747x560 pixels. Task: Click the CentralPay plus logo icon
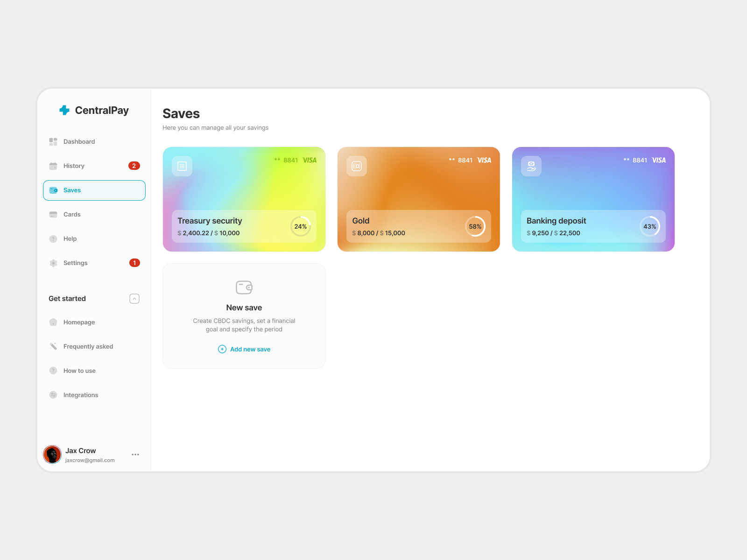pos(64,110)
